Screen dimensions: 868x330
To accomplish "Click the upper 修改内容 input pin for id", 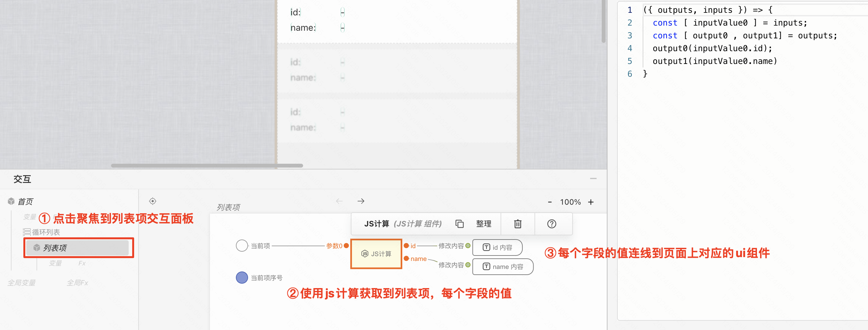I will pyautogui.click(x=468, y=246).
